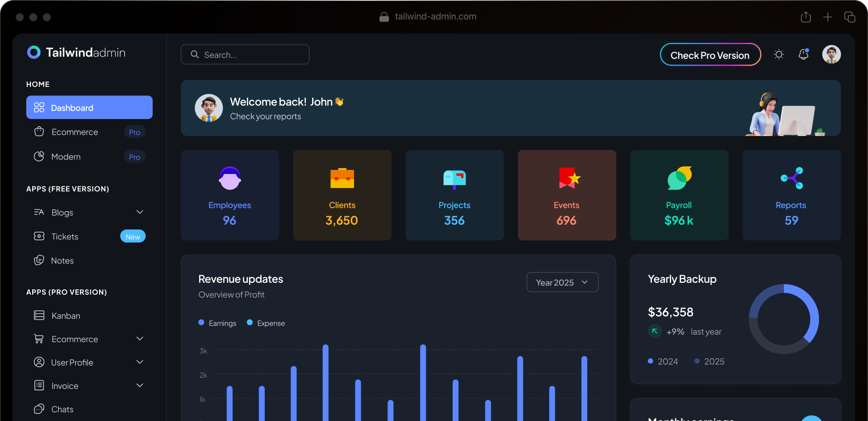This screenshot has width=868, height=421.
Task: Click the Projects mailbox icon
Action: tap(454, 179)
